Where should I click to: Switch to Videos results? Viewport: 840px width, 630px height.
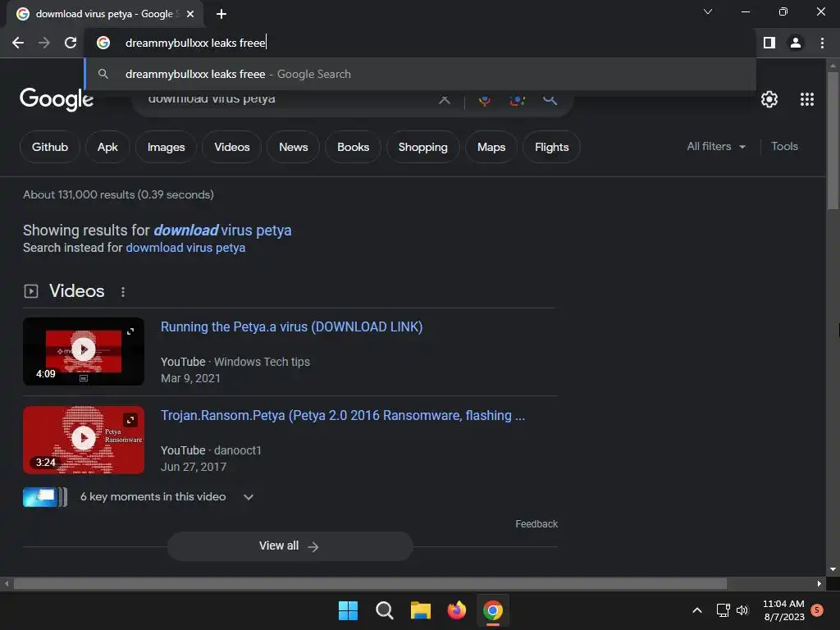coord(232,147)
